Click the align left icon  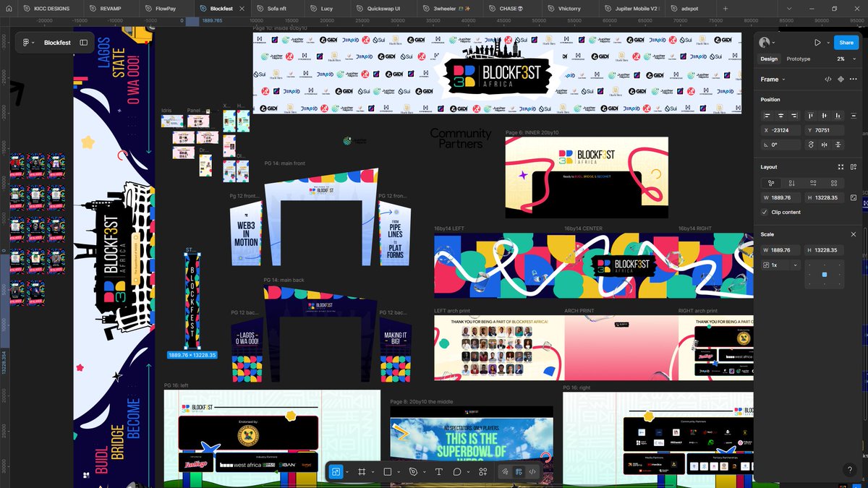point(767,116)
